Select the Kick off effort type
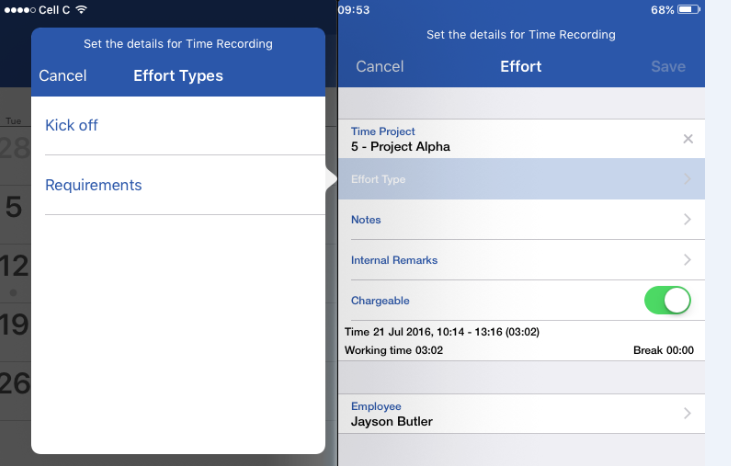The width and height of the screenshot is (731, 466). (x=72, y=125)
